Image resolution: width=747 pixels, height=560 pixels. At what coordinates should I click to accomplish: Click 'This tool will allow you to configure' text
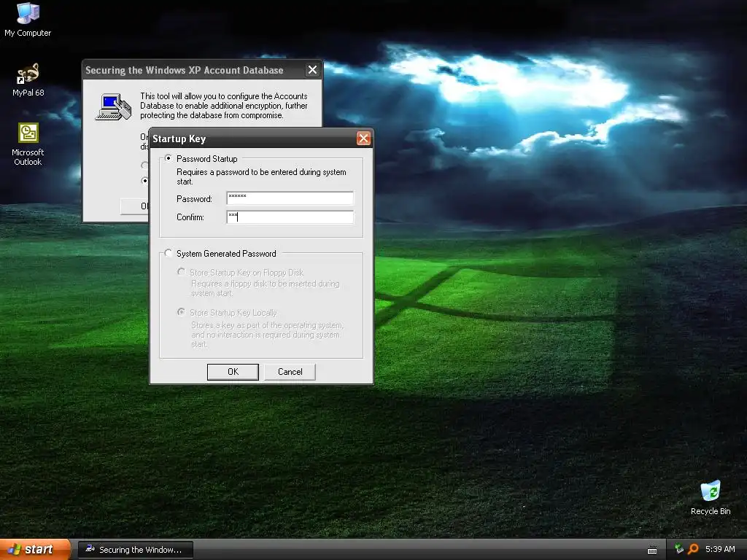tap(224, 106)
